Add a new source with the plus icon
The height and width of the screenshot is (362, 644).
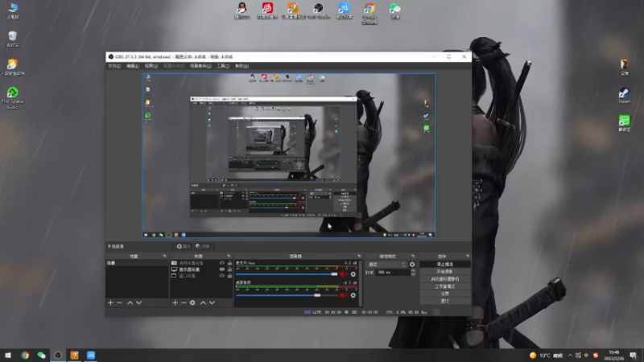click(175, 303)
